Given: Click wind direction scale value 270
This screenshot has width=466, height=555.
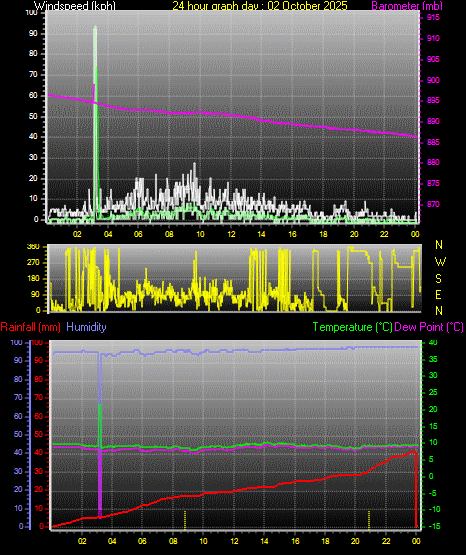Looking at the screenshot, I should 33,263.
